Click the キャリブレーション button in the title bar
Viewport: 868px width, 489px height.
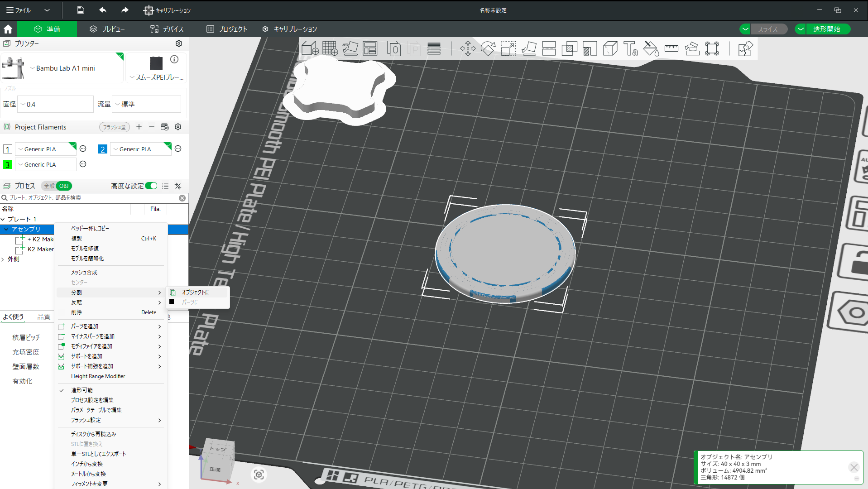click(x=167, y=10)
